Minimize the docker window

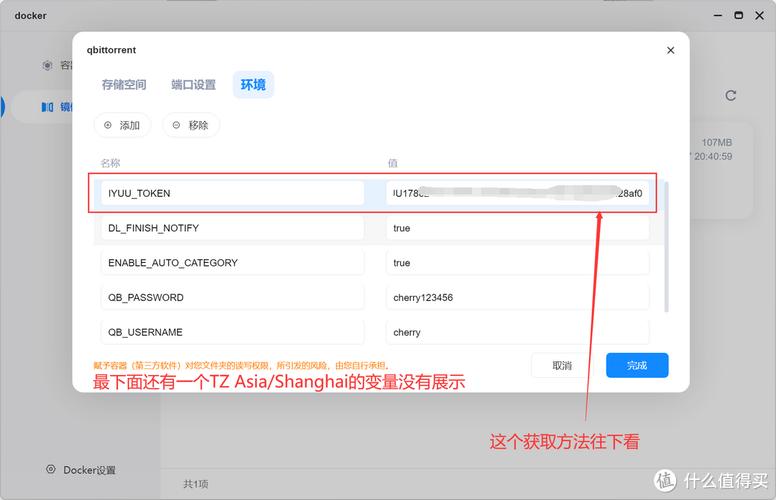click(x=718, y=16)
